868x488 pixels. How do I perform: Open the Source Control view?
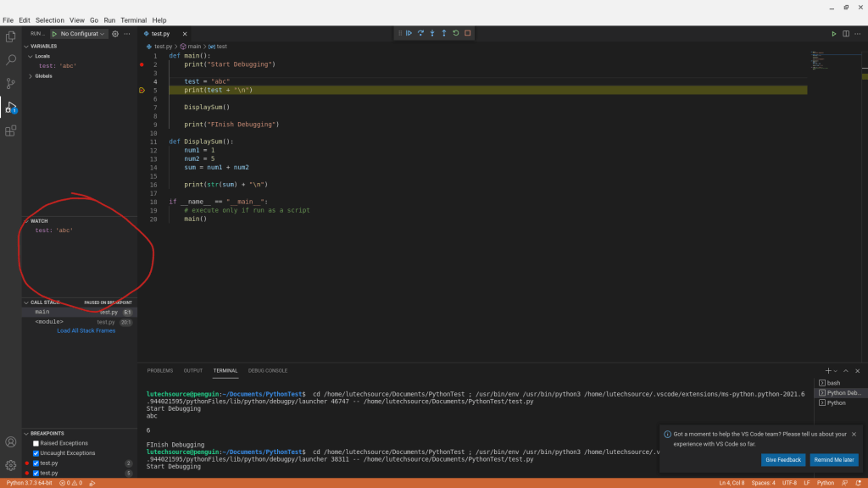[11, 83]
